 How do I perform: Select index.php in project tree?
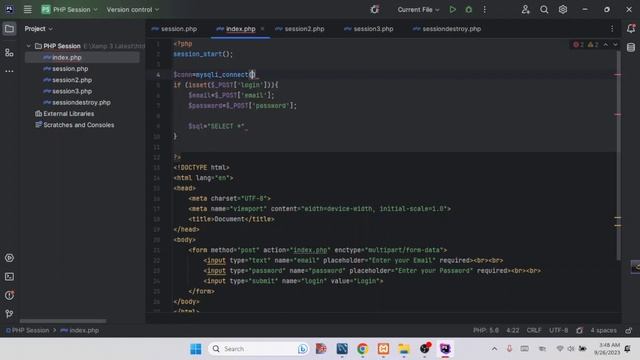pos(82,58)
